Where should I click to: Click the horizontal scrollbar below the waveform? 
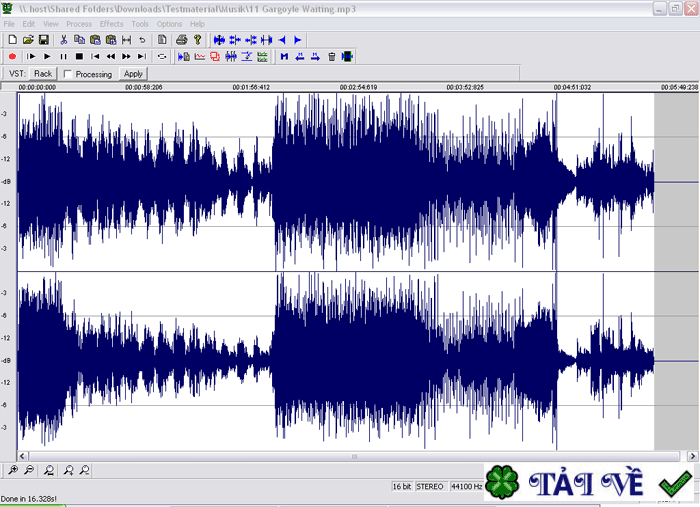(350, 456)
